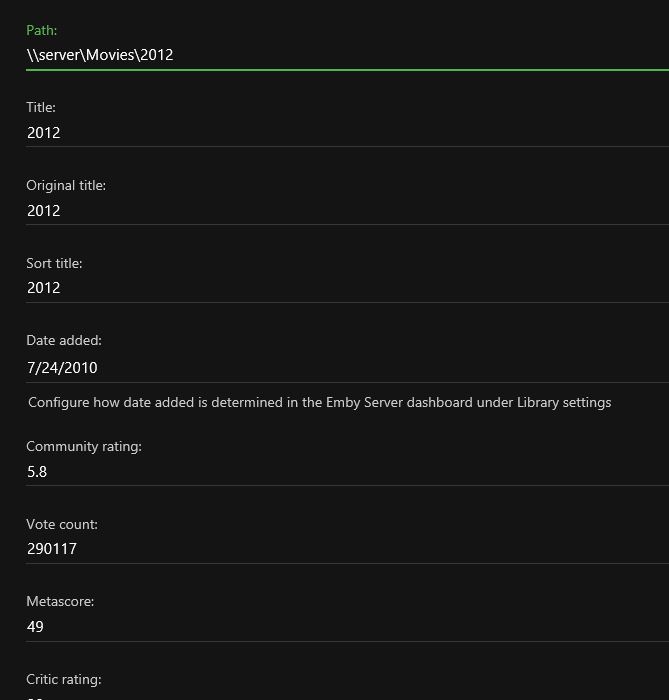Viewport: 669px width, 700px height.
Task: Click the "Date added:" label
Action: coord(64,340)
